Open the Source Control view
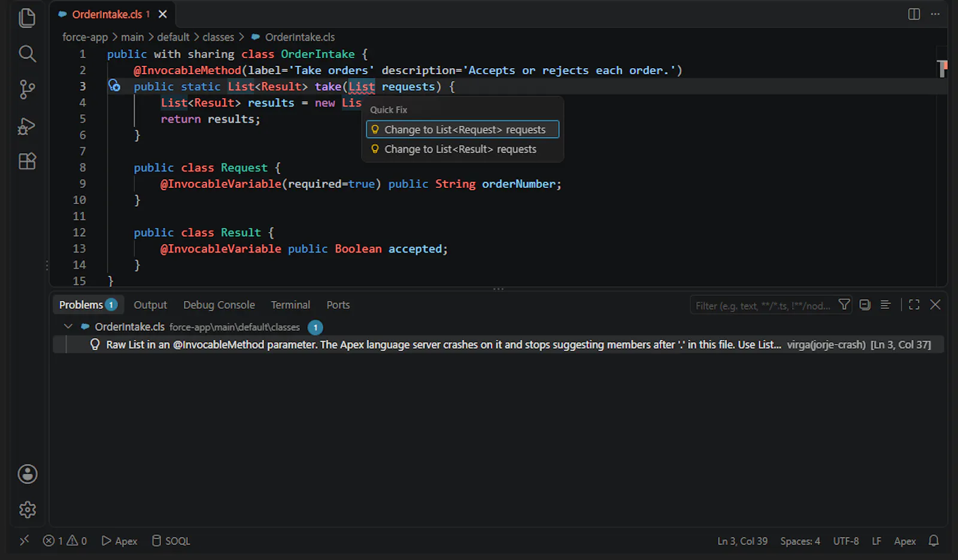The image size is (958, 560). point(28,90)
